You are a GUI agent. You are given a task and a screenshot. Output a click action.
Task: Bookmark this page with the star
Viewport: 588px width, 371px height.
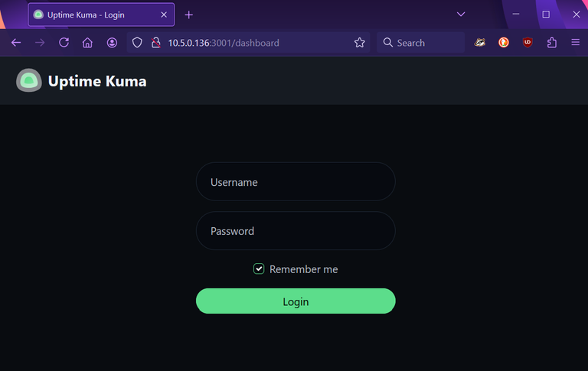360,43
